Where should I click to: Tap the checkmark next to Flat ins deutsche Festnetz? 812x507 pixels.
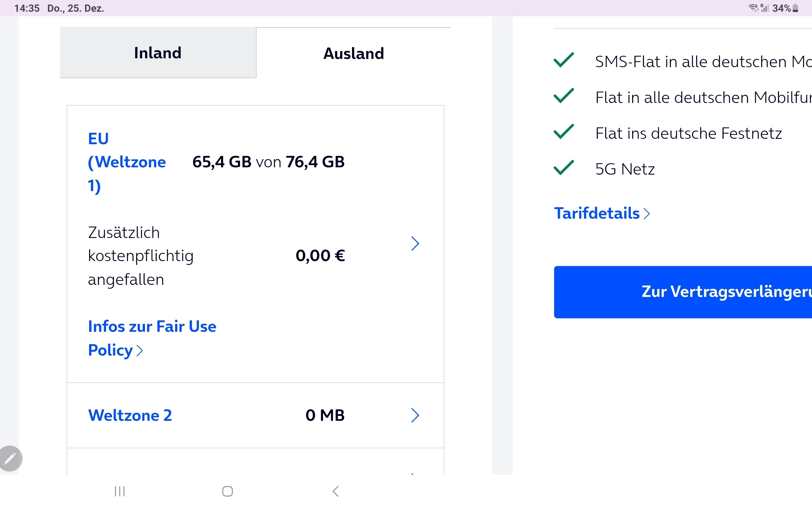pos(563,132)
